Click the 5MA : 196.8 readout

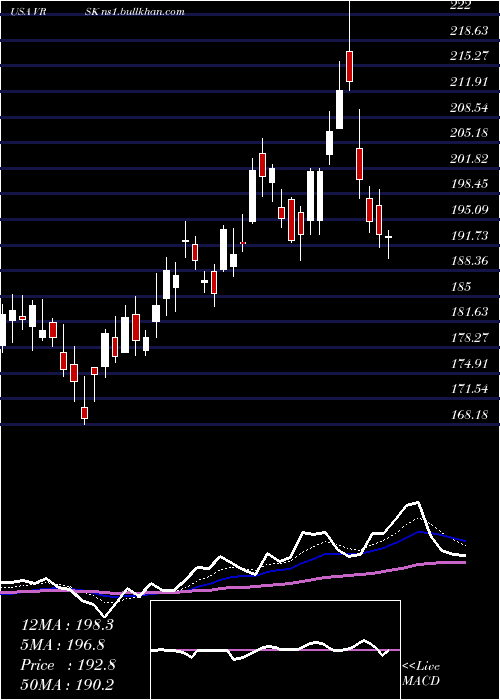point(63,645)
